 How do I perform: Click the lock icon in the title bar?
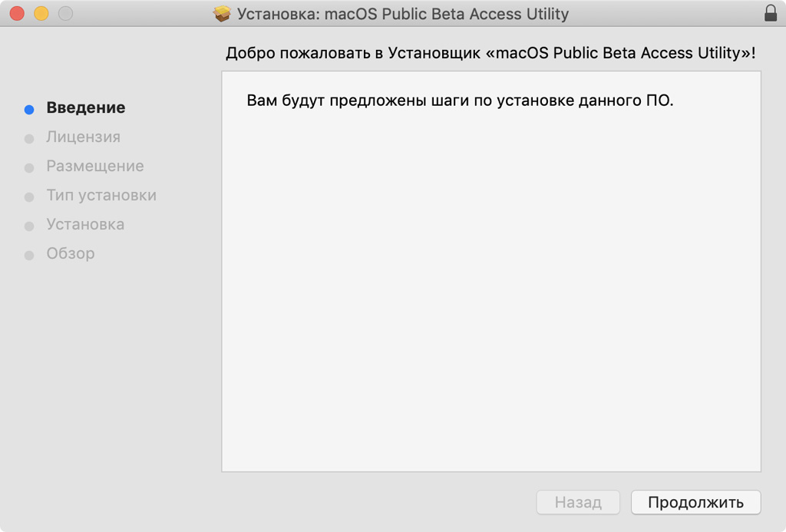click(x=771, y=13)
